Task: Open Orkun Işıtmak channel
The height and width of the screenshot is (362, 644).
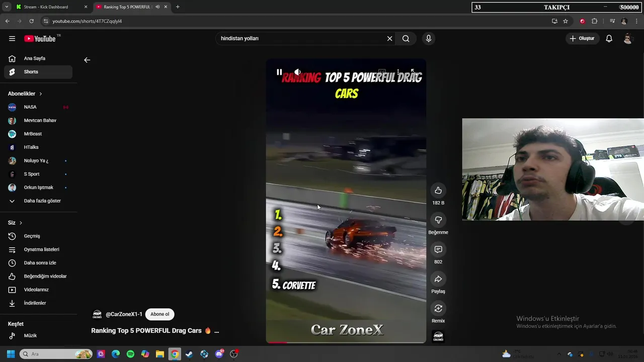Action: tap(38, 188)
